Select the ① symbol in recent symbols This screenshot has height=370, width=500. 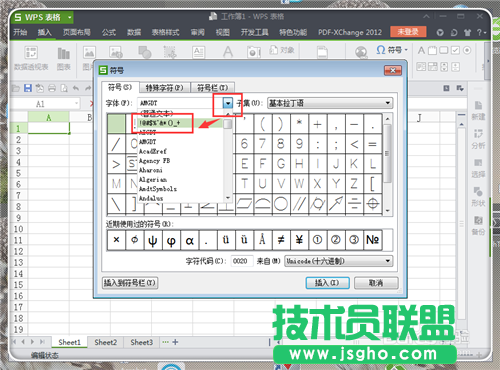click(317, 240)
